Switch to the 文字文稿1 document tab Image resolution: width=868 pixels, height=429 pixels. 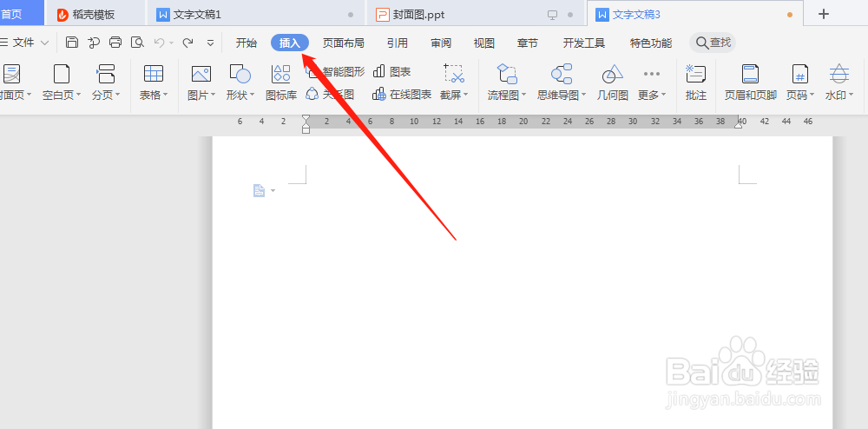[256, 14]
